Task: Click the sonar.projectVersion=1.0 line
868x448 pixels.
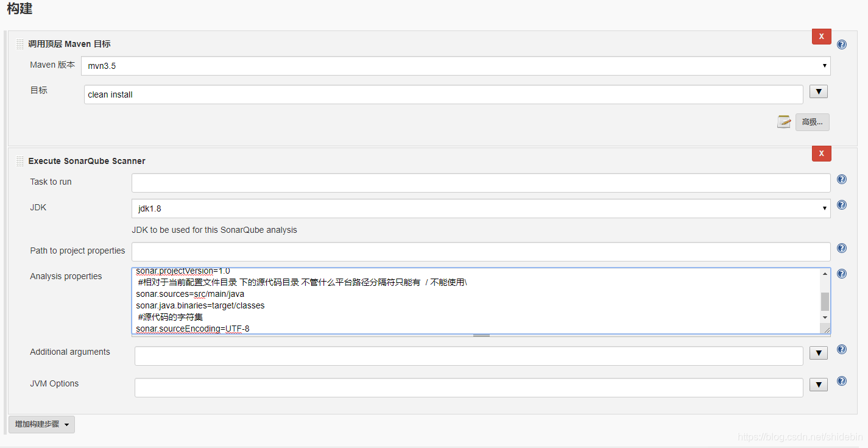Action: (183, 271)
